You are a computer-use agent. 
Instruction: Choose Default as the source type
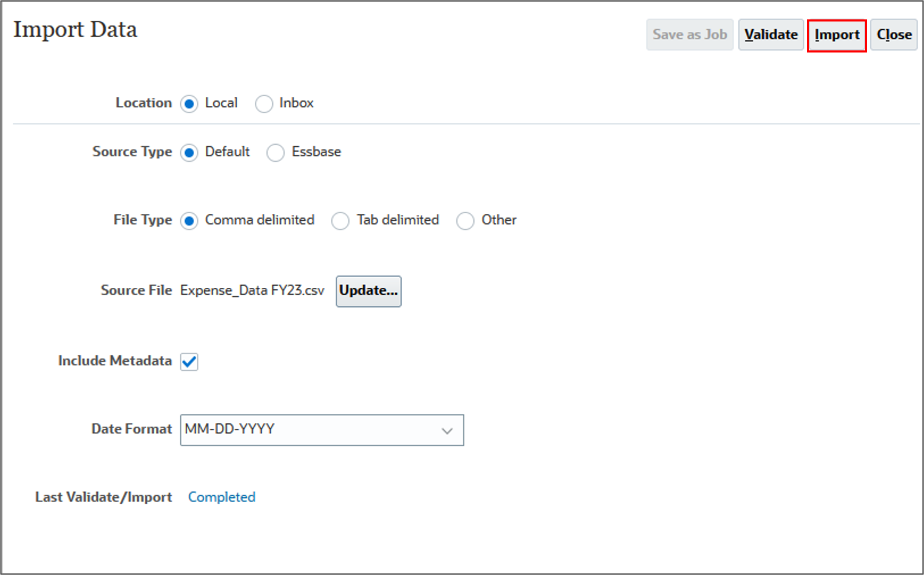pos(189,153)
